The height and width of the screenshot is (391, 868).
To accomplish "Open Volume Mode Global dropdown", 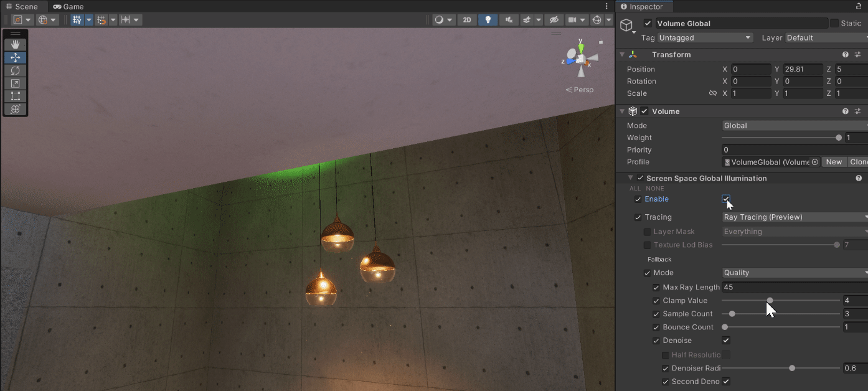I will [x=795, y=126].
